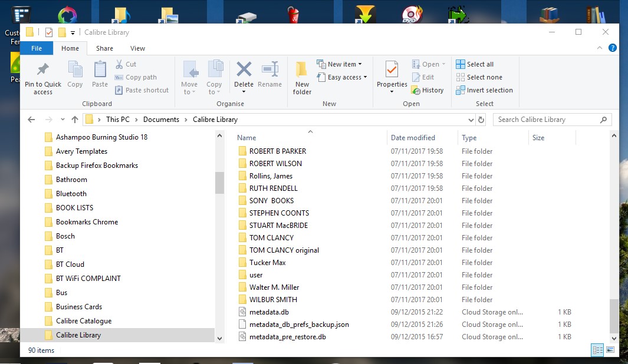Image resolution: width=628 pixels, height=364 pixels.
Task: Open the View ribbon tab
Action: click(137, 48)
